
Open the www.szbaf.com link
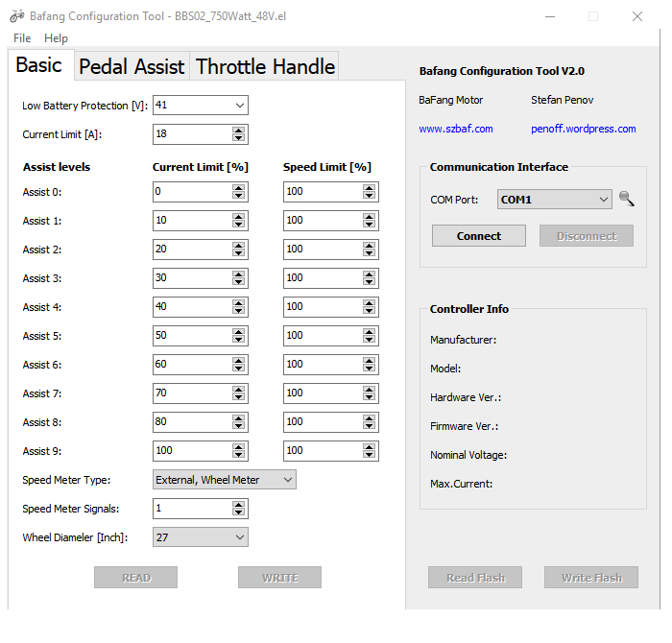pyautogui.click(x=456, y=129)
